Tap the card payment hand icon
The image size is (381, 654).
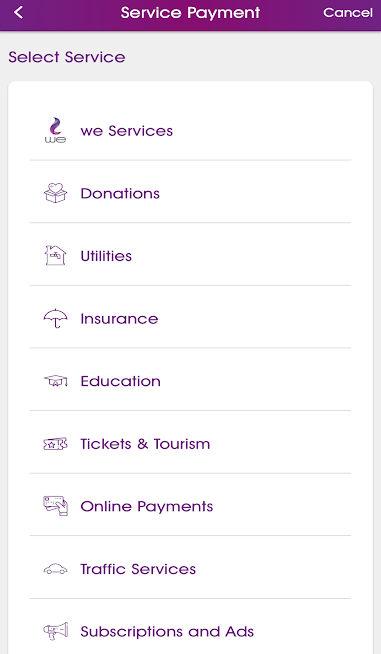[56, 506]
